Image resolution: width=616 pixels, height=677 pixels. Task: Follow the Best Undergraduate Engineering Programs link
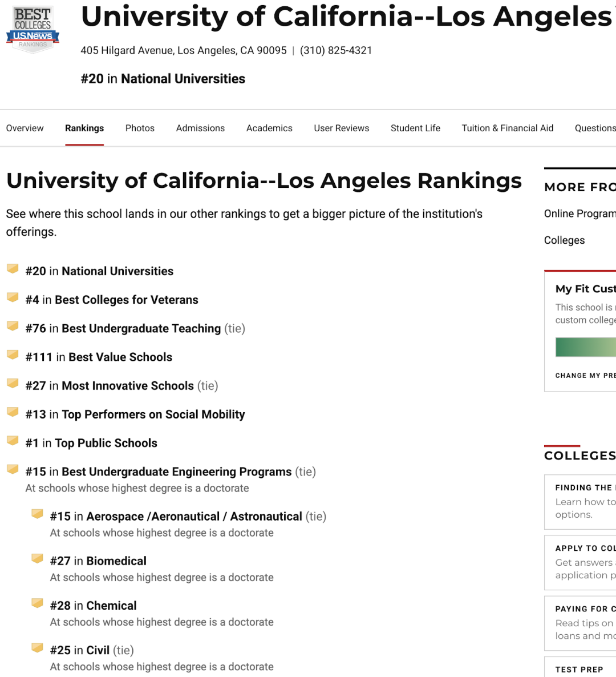176,472
